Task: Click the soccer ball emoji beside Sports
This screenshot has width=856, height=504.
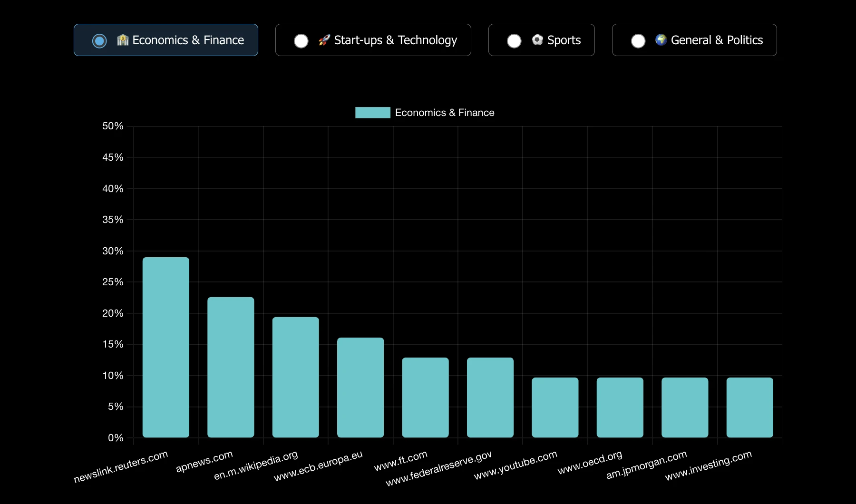Action: pyautogui.click(x=537, y=40)
